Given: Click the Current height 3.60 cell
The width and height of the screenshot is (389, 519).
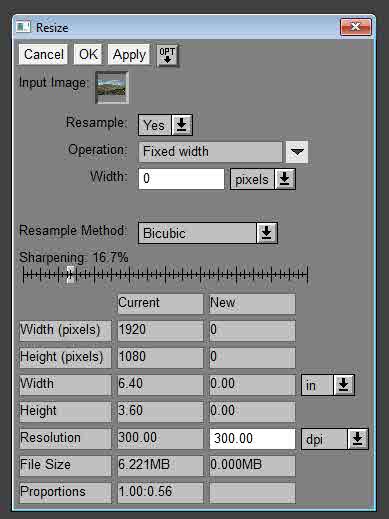Looking at the screenshot, I should (x=160, y=411).
